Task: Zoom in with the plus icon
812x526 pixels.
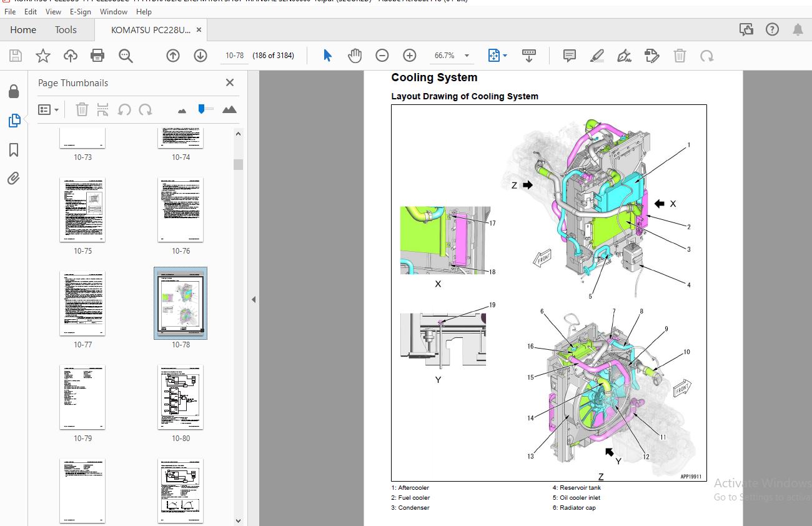Action: [x=410, y=56]
